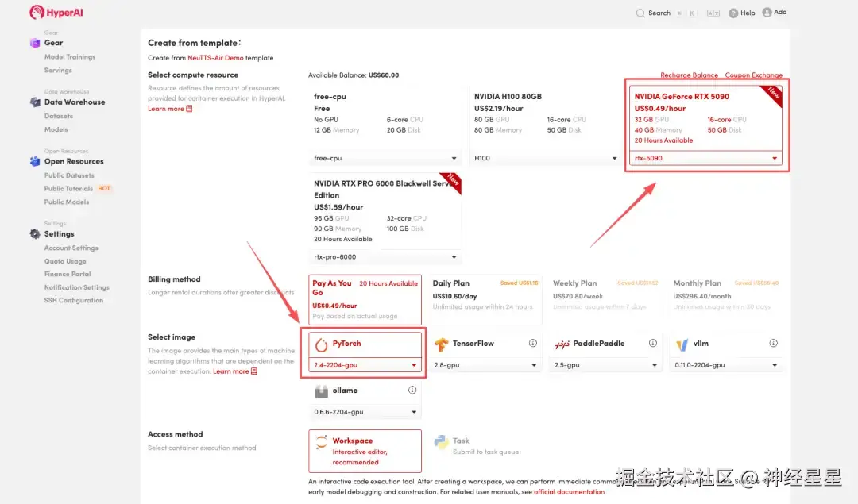Open Public Tutorials in sidebar
This screenshot has height=504, width=858.
click(68, 189)
